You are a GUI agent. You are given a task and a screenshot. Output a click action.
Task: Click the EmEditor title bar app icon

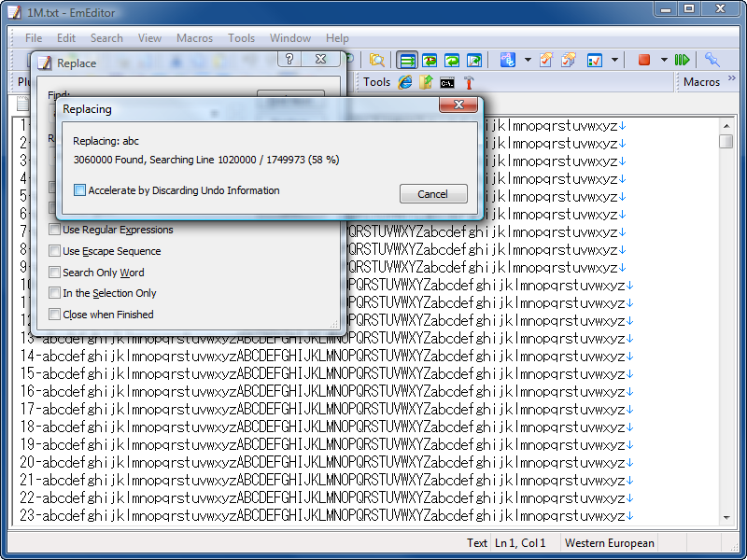[14, 12]
